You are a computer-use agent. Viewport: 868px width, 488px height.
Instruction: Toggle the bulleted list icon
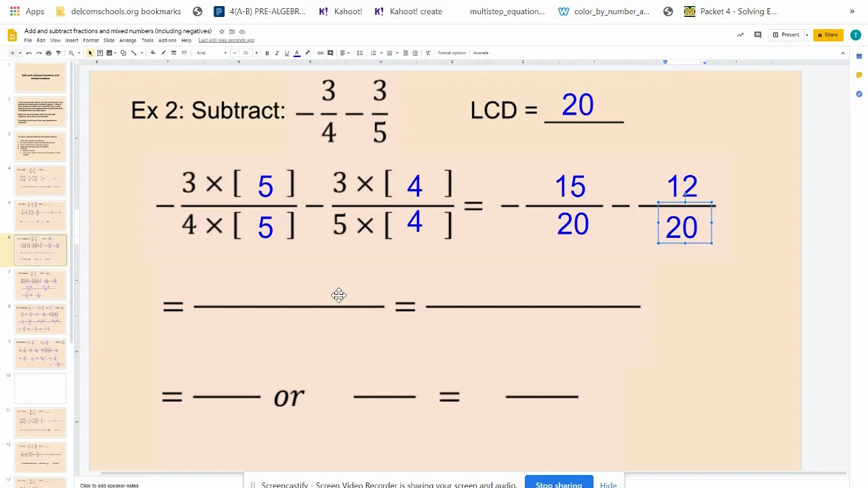389,53
